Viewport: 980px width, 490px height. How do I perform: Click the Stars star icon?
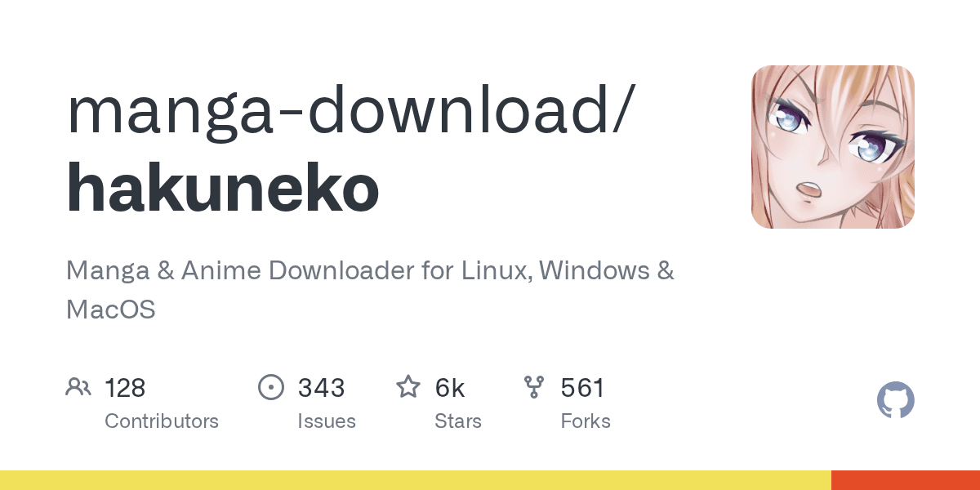click(408, 387)
